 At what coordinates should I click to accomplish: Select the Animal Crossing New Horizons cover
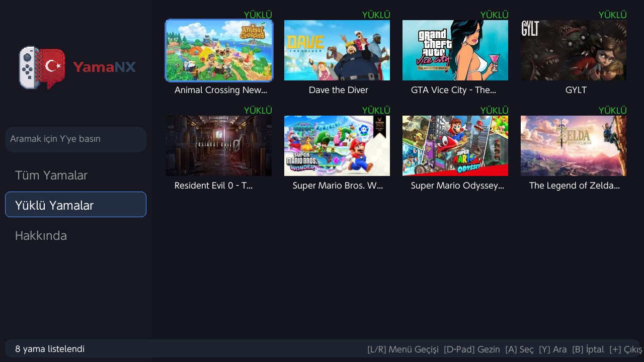(219, 50)
